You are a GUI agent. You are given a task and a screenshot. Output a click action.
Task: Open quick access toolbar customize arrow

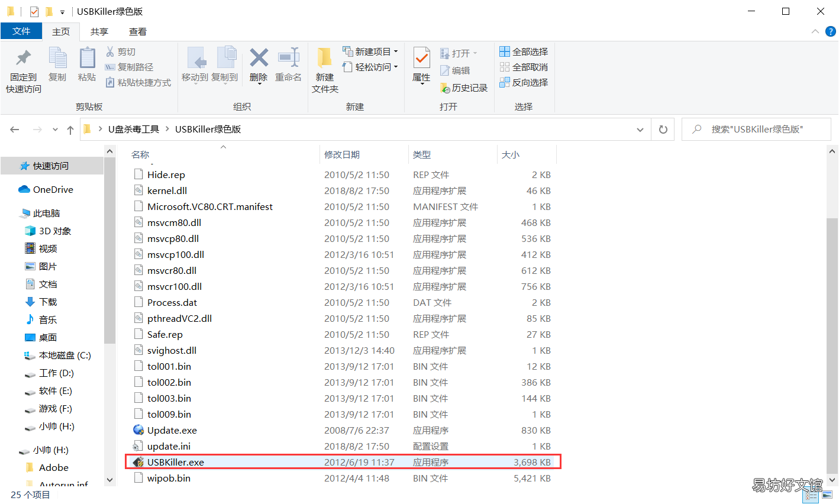62,12
